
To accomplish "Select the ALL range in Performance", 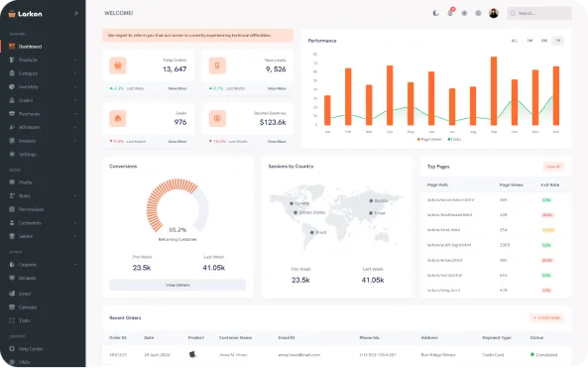I will tap(515, 41).
